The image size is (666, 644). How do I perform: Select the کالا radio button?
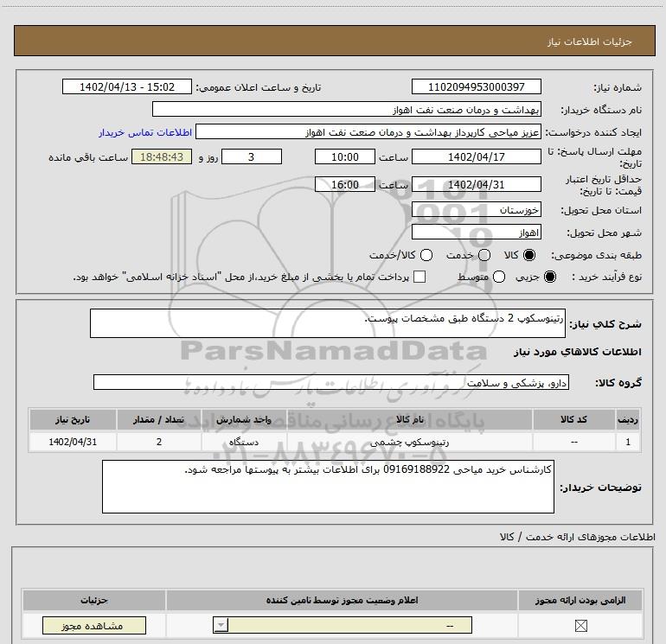tap(528, 255)
